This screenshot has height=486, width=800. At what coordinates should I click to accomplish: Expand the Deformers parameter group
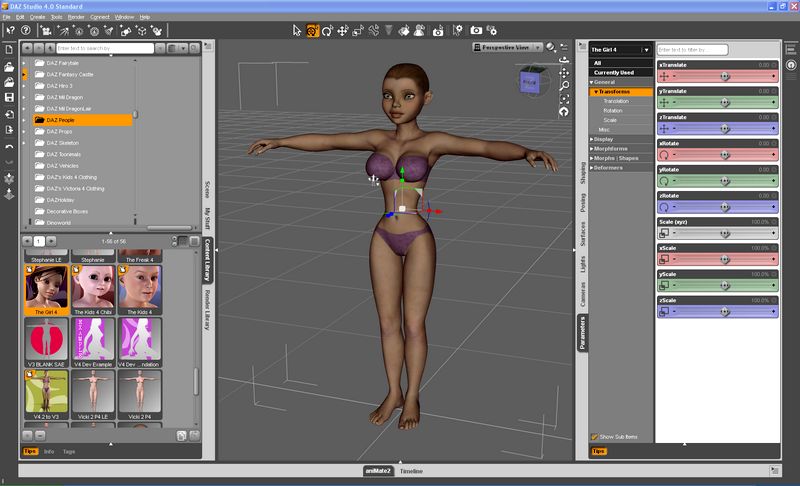591,168
